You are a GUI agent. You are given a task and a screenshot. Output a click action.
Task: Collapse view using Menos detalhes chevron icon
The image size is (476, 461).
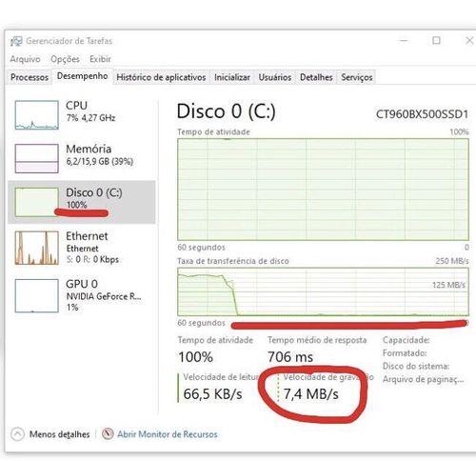pyautogui.click(x=17, y=434)
